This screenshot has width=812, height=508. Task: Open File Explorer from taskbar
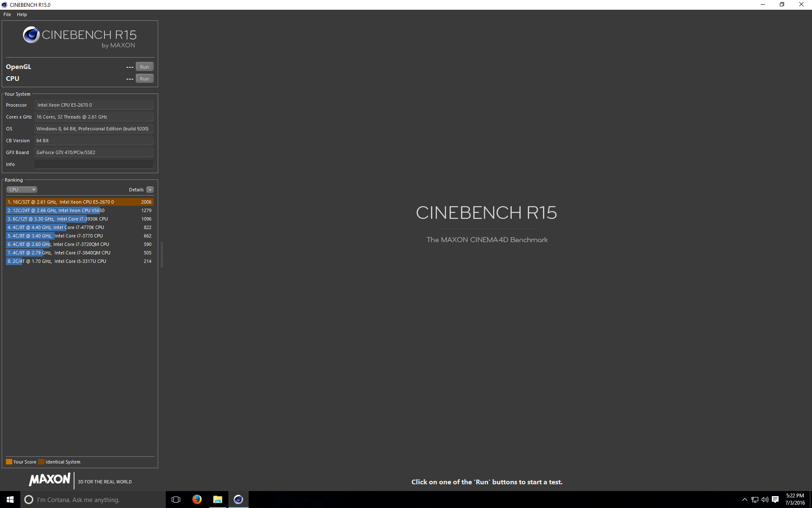[x=217, y=500]
